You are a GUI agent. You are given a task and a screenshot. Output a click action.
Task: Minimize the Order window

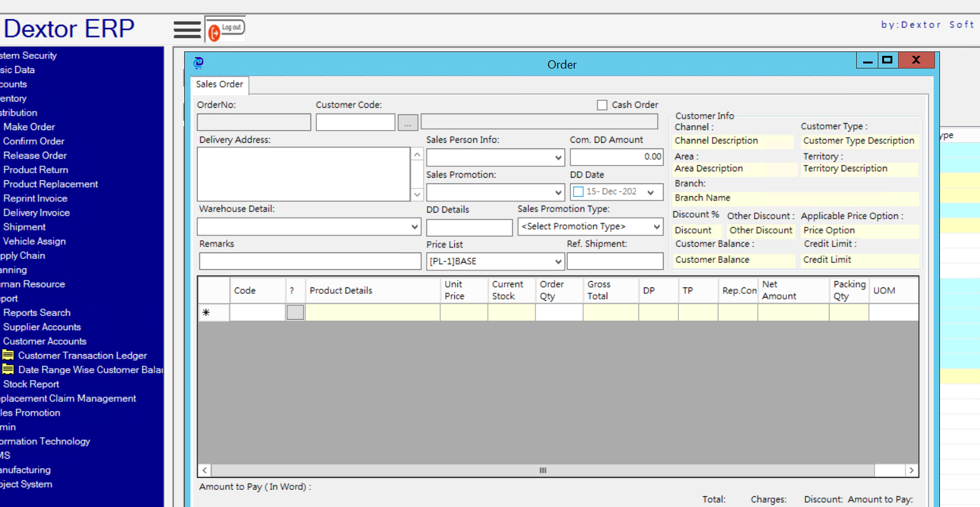coord(868,60)
